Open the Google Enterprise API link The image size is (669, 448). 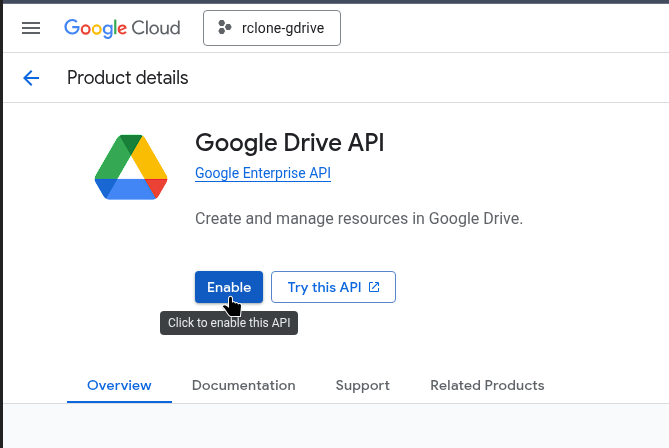coord(262,173)
